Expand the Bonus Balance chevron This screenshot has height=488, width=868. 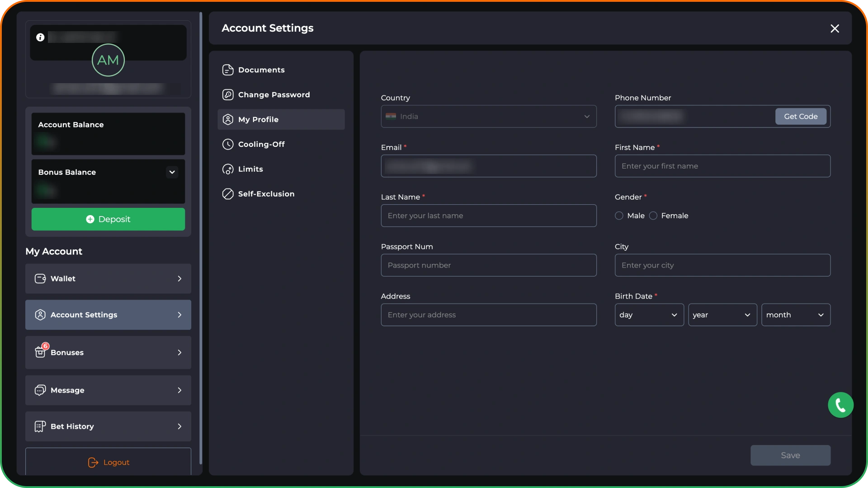pyautogui.click(x=172, y=172)
